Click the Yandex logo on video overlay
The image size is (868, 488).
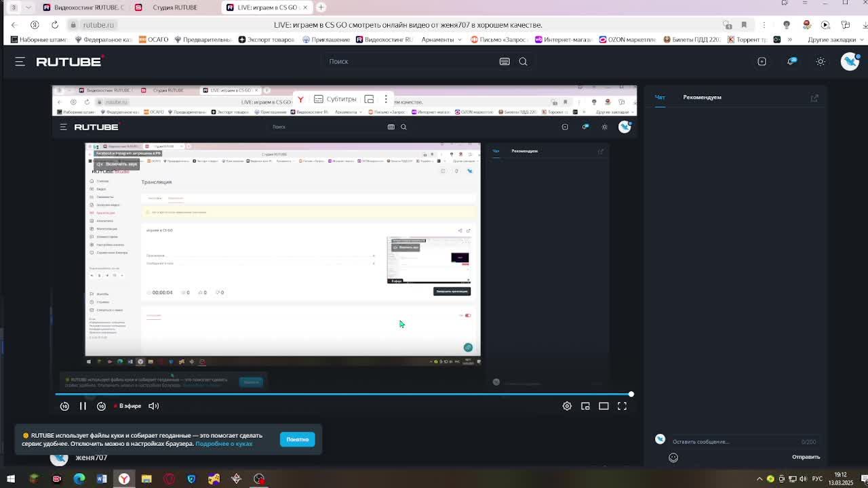[300, 99]
